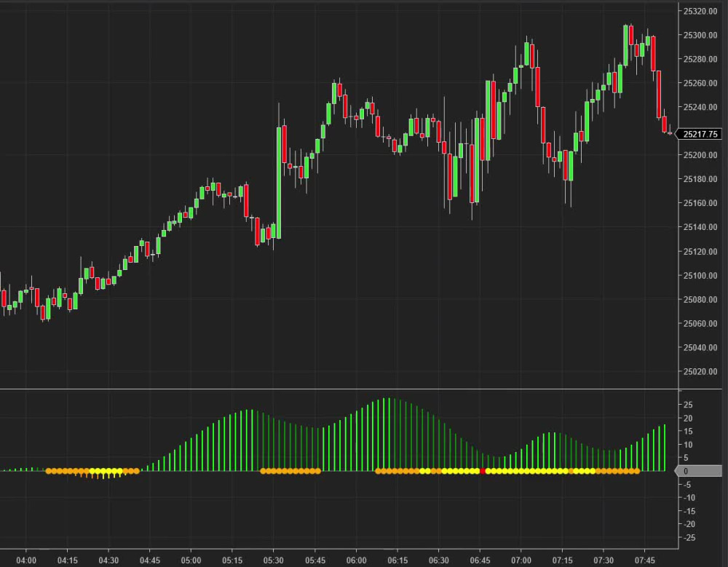Click the 25300.00 price axis label
Image resolution: width=728 pixels, height=567 pixels.
pyautogui.click(x=700, y=35)
